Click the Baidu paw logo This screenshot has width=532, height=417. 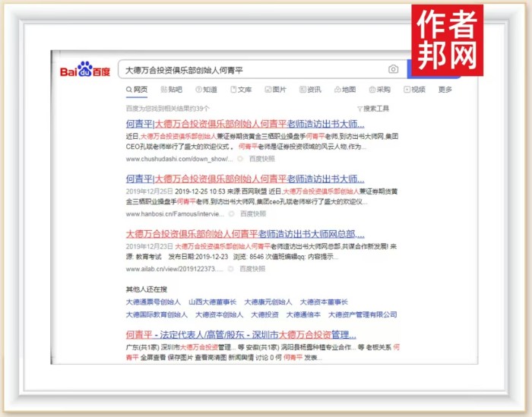point(85,70)
